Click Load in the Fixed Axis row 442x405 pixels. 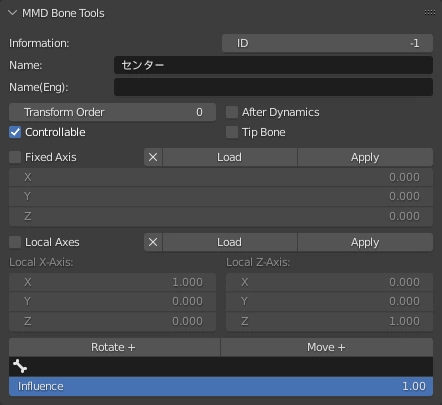point(230,157)
